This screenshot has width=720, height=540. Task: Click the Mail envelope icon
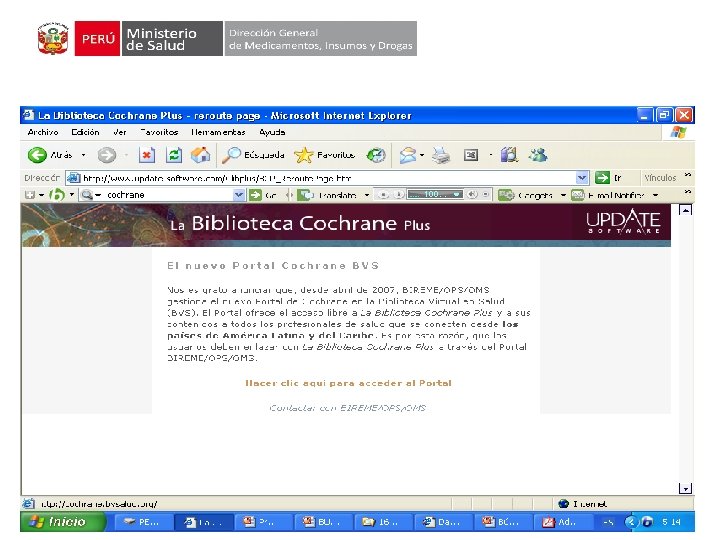[407, 155]
